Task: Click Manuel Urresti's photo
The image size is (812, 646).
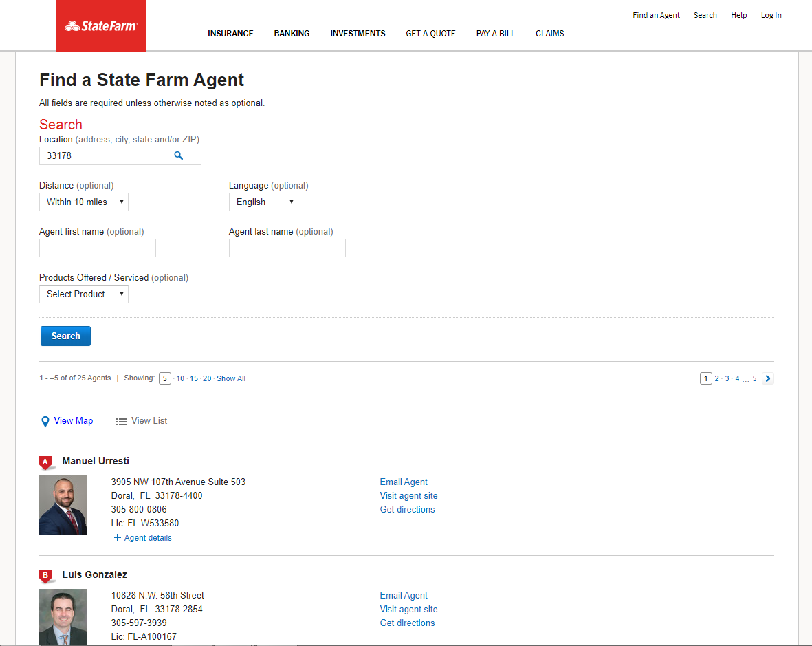Action: pyautogui.click(x=63, y=505)
